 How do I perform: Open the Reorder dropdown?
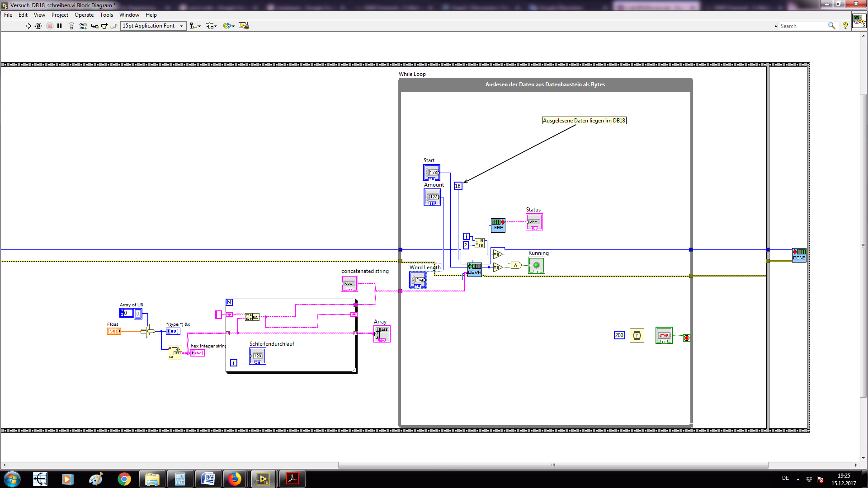[229, 26]
